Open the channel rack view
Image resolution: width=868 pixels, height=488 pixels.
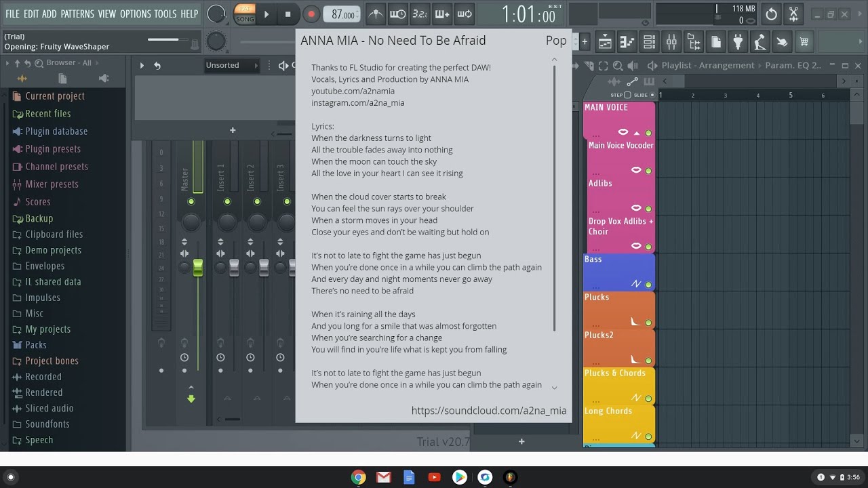pyautogui.click(x=649, y=42)
